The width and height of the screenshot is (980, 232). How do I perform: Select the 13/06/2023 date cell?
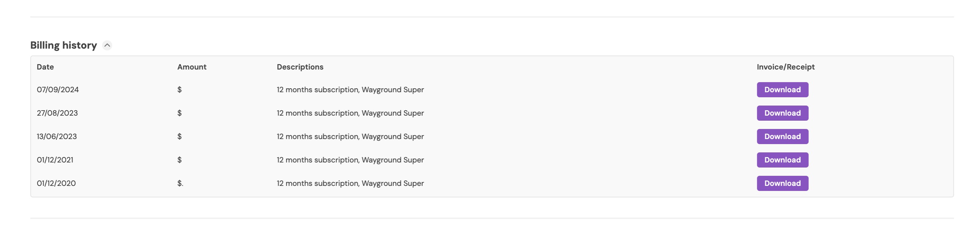pyautogui.click(x=57, y=136)
